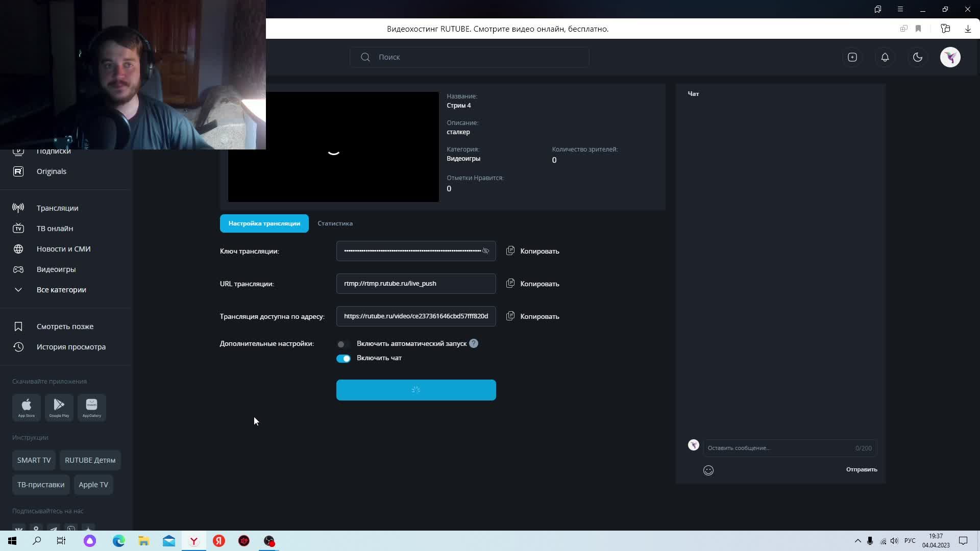The width and height of the screenshot is (980, 551).
Task: Click the upload video plus icon
Action: click(852, 57)
